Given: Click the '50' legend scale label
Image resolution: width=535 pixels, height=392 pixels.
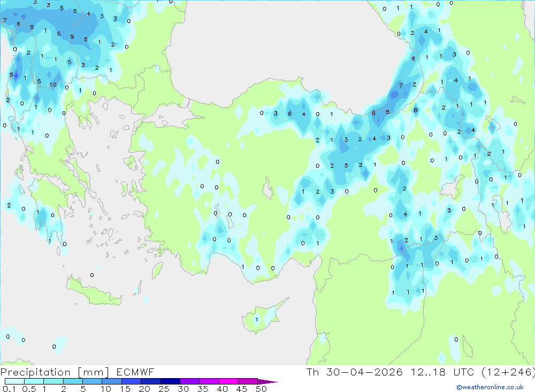Looking at the screenshot, I should [262, 389].
